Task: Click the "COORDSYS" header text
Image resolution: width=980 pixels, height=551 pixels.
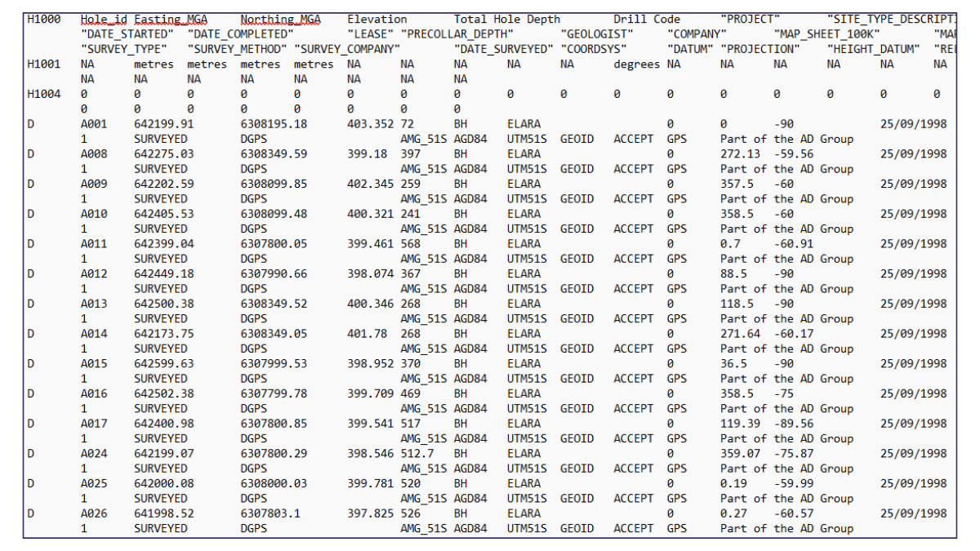Action: pyautogui.click(x=594, y=49)
